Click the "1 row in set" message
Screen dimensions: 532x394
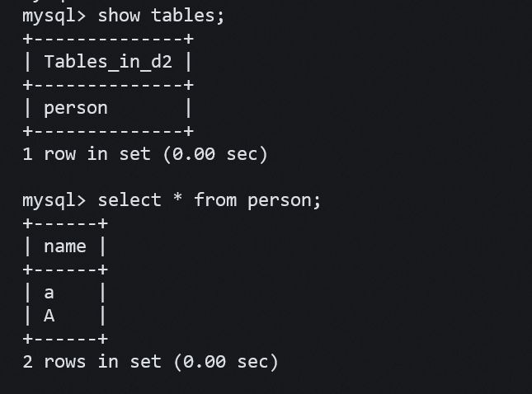coord(87,154)
